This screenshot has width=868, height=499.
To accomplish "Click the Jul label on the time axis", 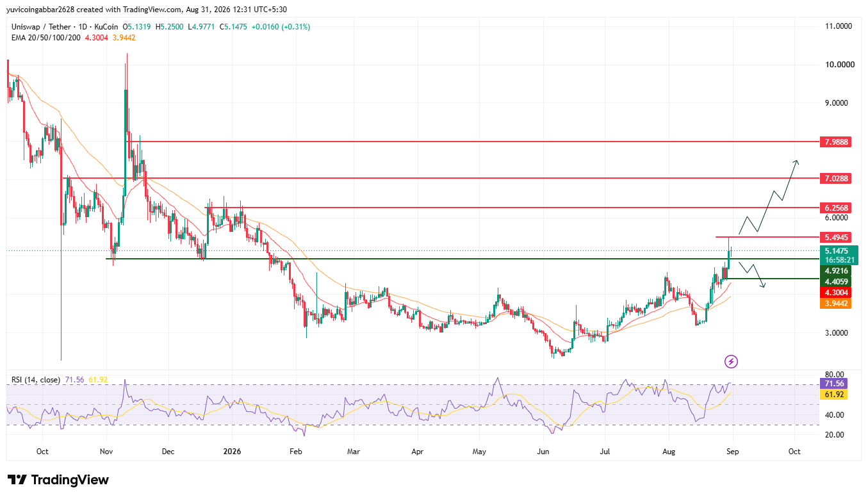I will coord(605,452).
